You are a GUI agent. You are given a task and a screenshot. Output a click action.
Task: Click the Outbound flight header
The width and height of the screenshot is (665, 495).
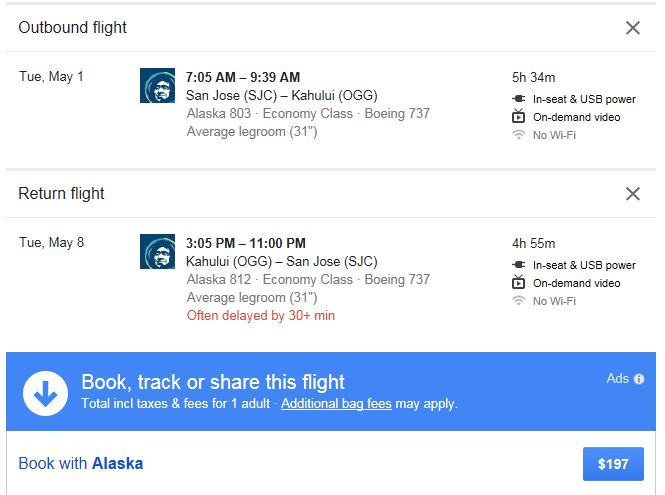[73, 27]
